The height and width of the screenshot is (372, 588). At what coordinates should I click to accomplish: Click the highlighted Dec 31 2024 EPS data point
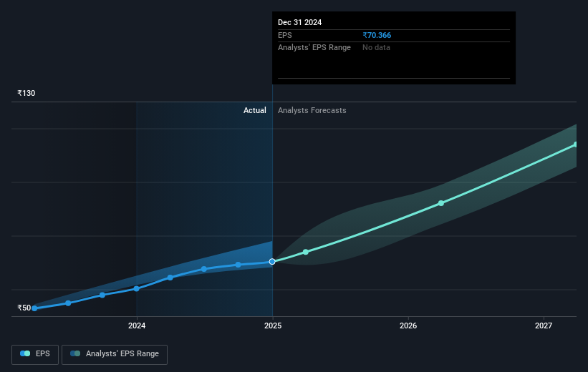[x=272, y=262]
